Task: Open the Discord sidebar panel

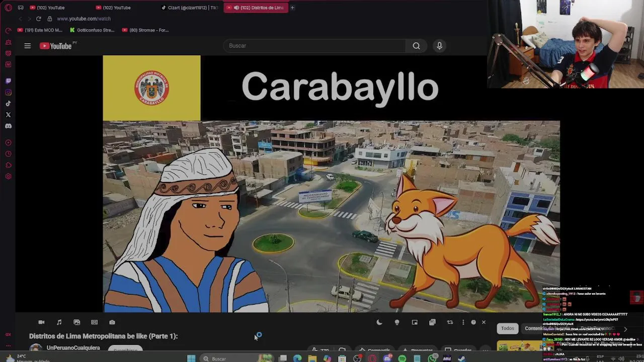Action: pos(8,126)
